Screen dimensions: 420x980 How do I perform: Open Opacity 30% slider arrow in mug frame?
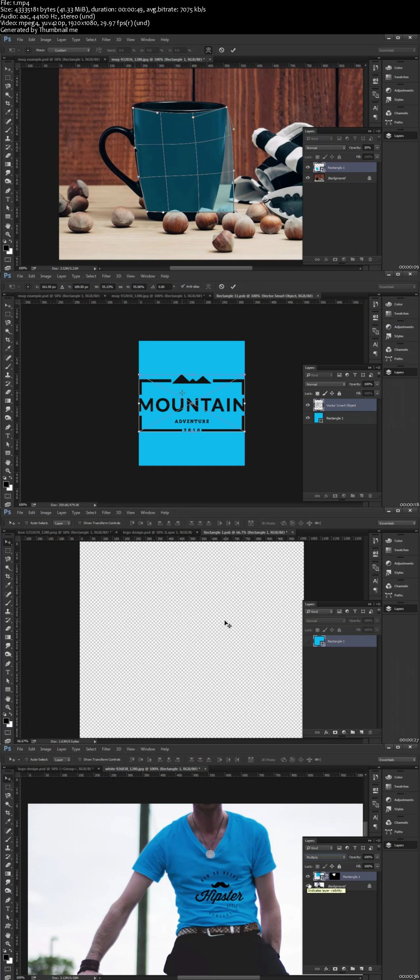point(377,148)
